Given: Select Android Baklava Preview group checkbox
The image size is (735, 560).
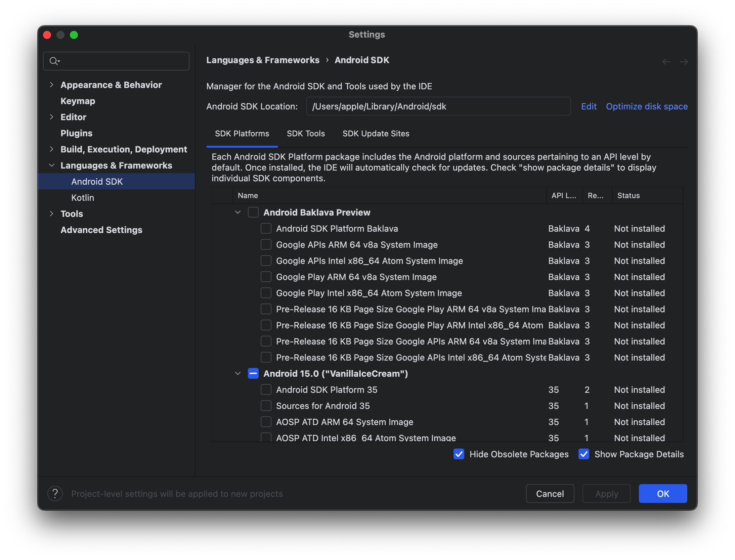Looking at the screenshot, I should pyautogui.click(x=253, y=213).
